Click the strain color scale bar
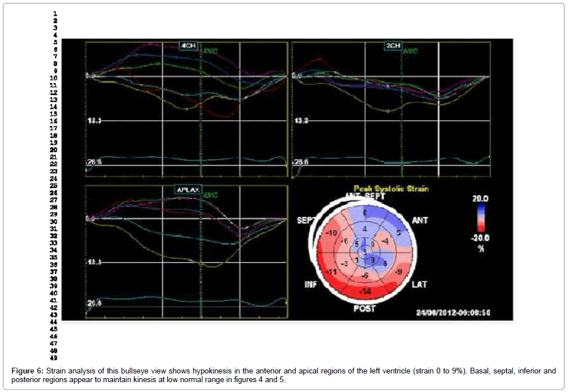The width and height of the screenshot is (568, 392). pyautogui.click(x=481, y=220)
